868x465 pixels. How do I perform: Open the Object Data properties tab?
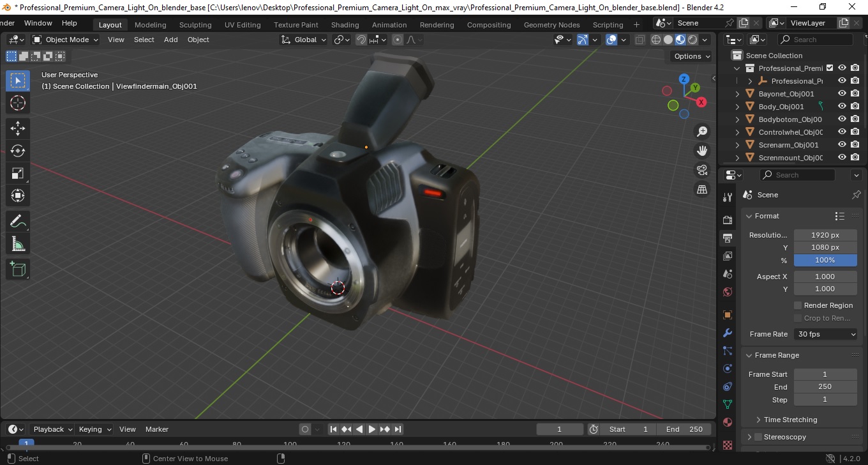[728, 404]
